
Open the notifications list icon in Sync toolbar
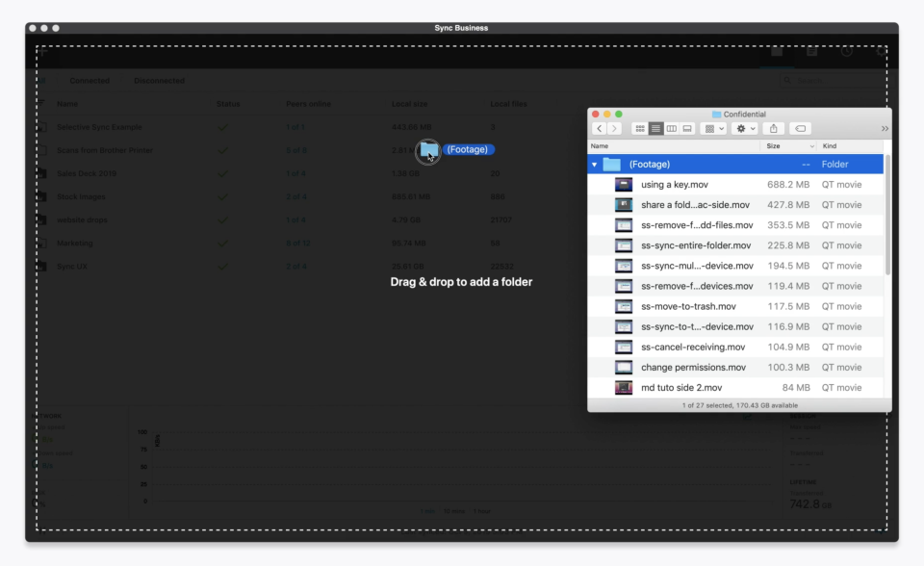click(811, 52)
